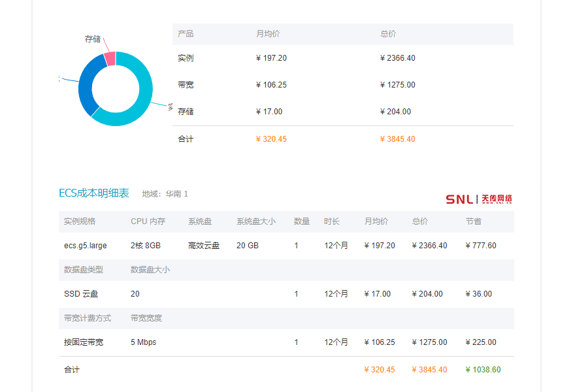Click the 数据盘类型 sub-header
This screenshot has width=588, height=392.
click(84, 269)
